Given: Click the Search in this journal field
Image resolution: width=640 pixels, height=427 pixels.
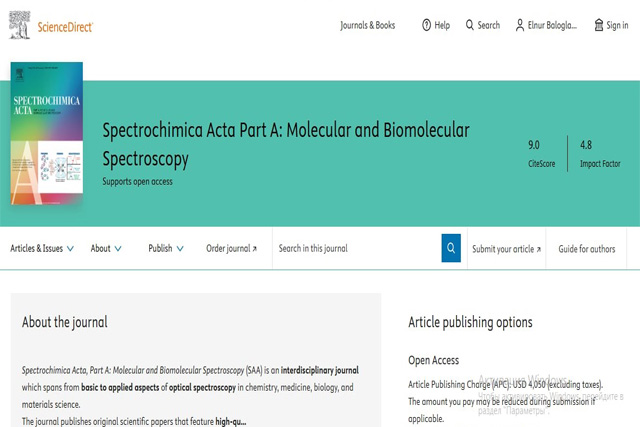Looking at the screenshot, I should 357,248.
